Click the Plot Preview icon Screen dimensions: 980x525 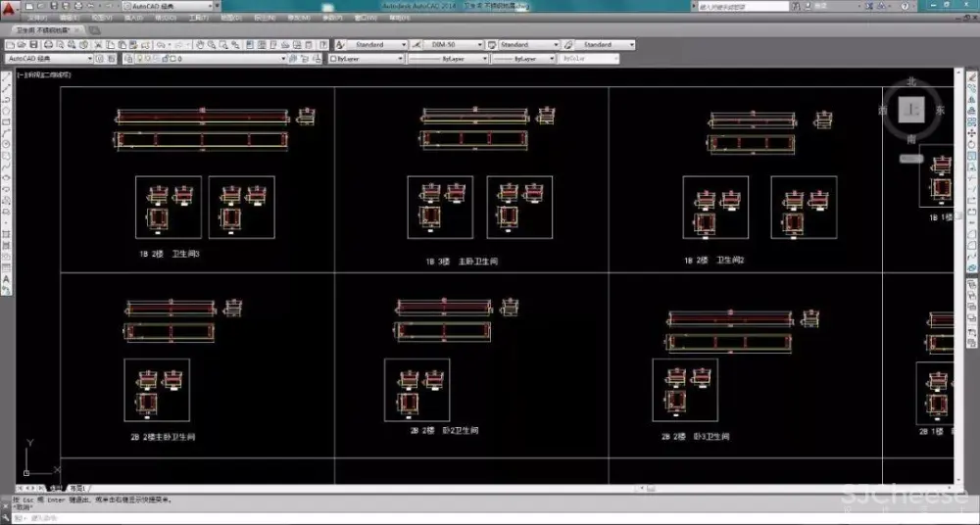click(x=60, y=45)
